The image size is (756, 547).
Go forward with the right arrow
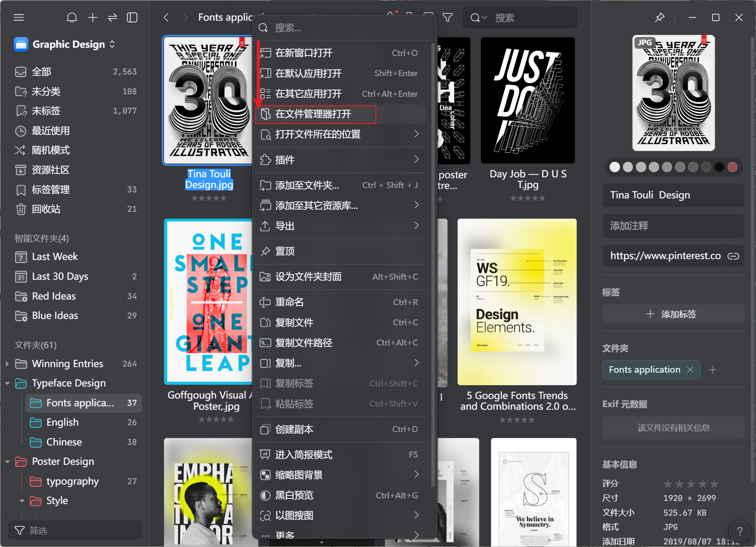(x=185, y=18)
